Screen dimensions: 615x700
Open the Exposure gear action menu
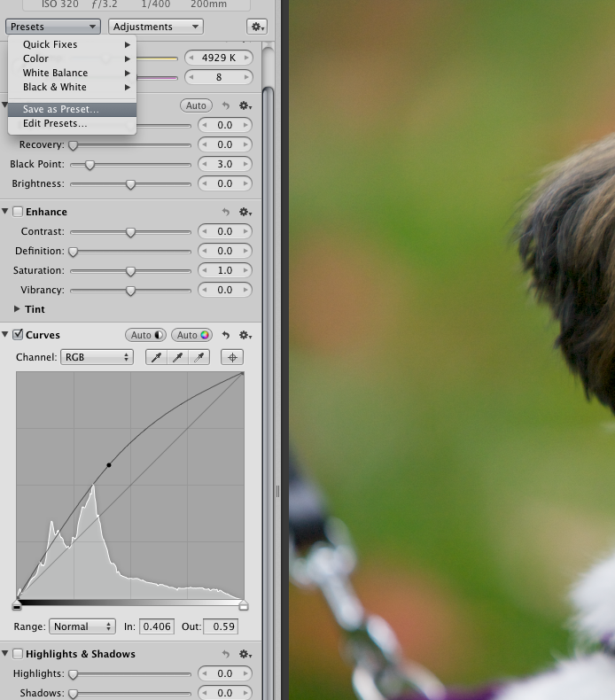(x=245, y=105)
